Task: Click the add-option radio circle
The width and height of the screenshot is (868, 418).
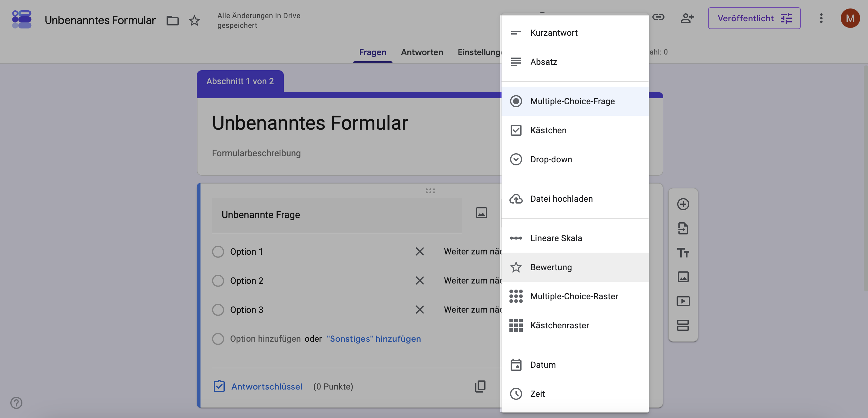Action: [218, 338]
